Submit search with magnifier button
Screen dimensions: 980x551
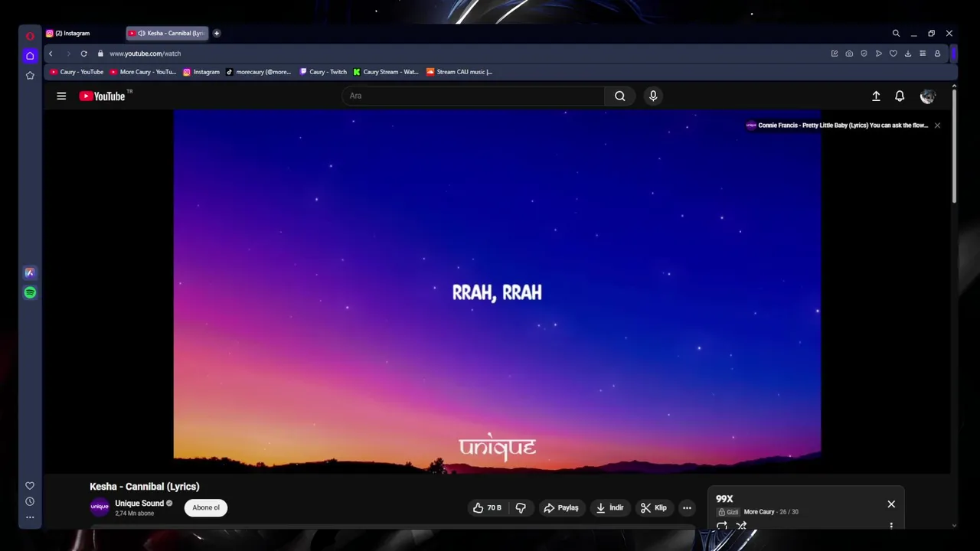[620, 96]
